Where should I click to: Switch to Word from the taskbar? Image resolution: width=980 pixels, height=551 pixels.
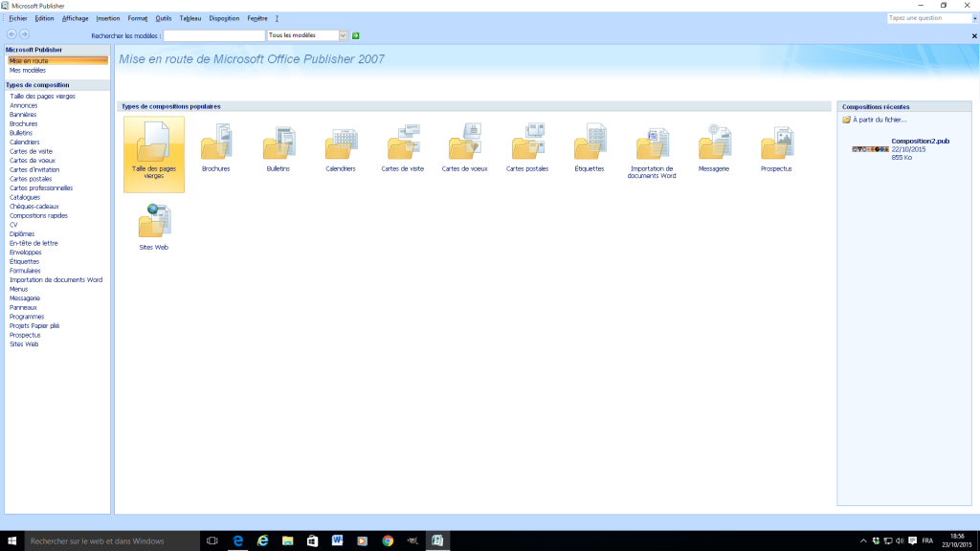[338, 541]
